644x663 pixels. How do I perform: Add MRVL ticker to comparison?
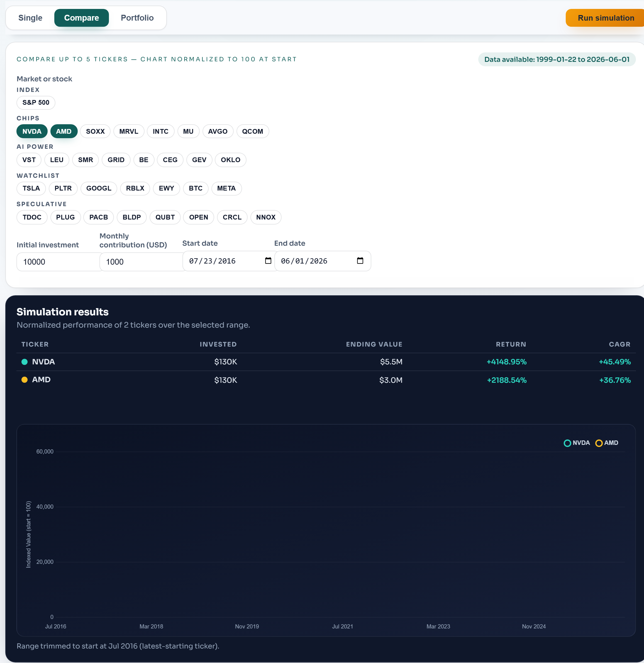[x=129, y=131]
